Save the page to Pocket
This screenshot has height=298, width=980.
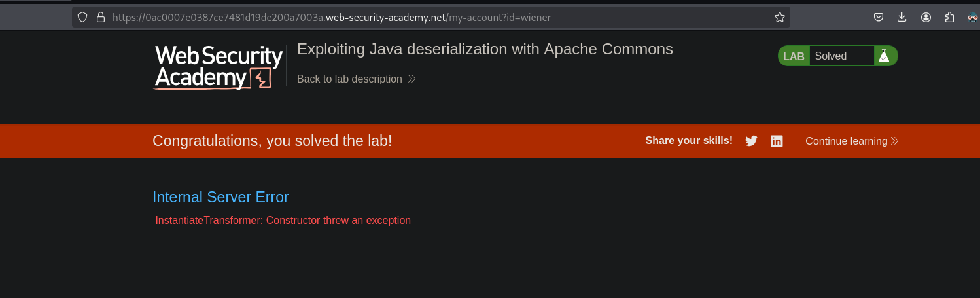tap(879, 18)
